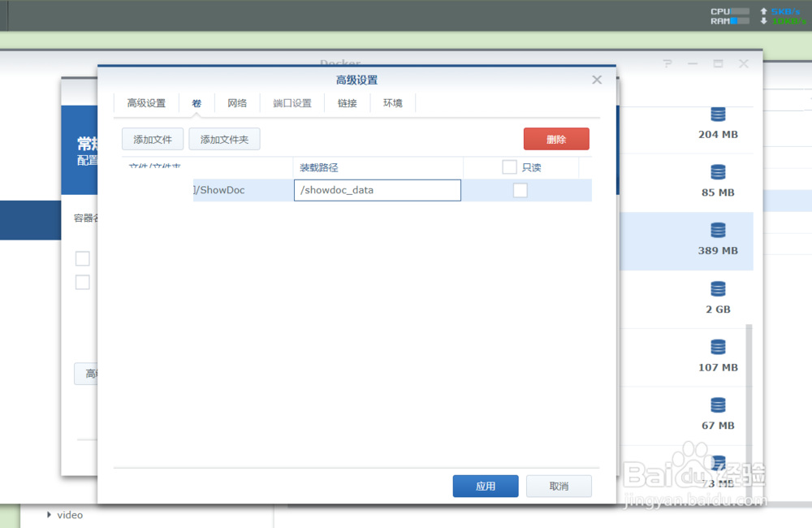Click the upload speed arrow indicator
812x528 pixels.
coord(763,11)
